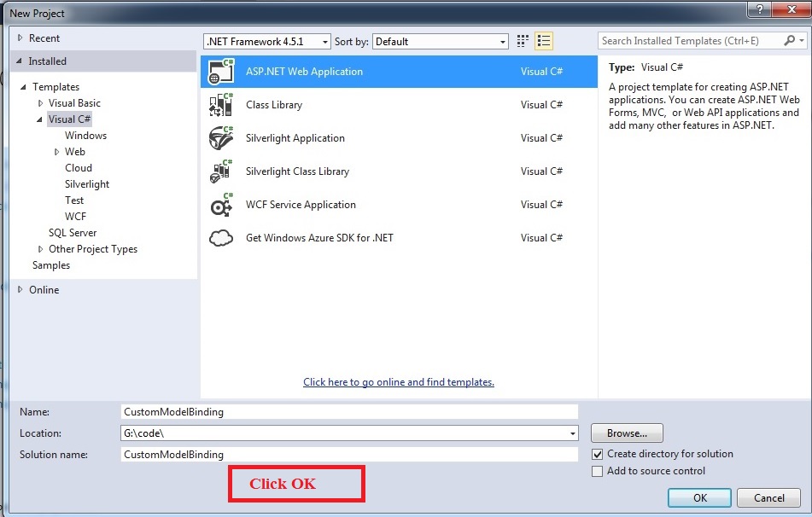Select the Silverlight tree item
The width and height of the screenshot is (812, 517).
[x=87, y=184]
